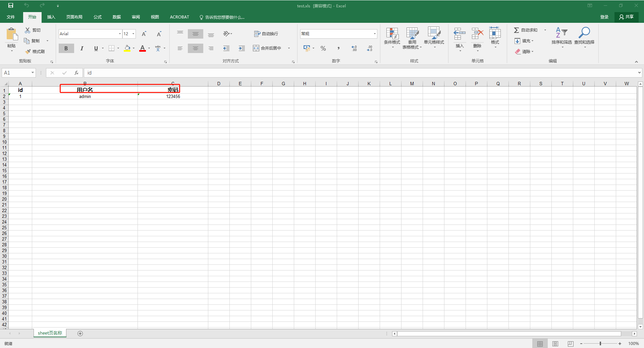Enable center alignment
Viewport: 644px width, 348px height.
(196, 48)
